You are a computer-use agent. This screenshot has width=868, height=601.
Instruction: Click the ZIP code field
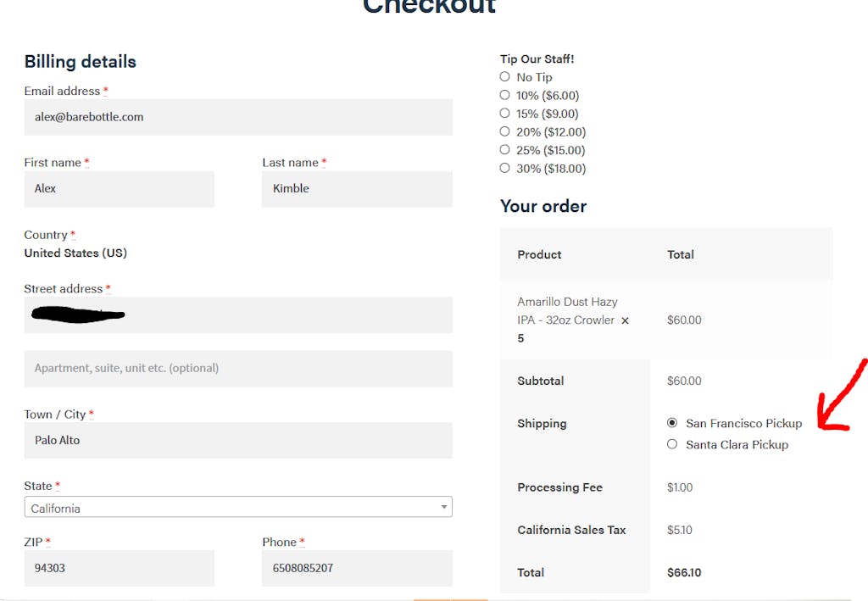(x=119, y=568)
